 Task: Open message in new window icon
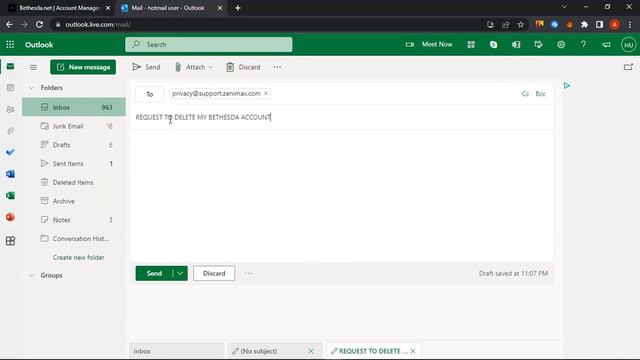point(628,67)
